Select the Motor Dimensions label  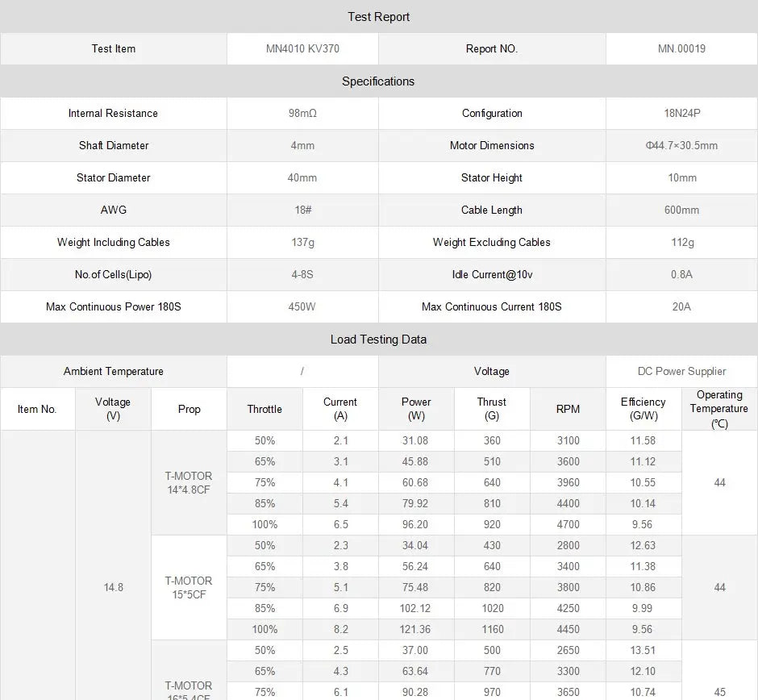click(x=492, y=146)
